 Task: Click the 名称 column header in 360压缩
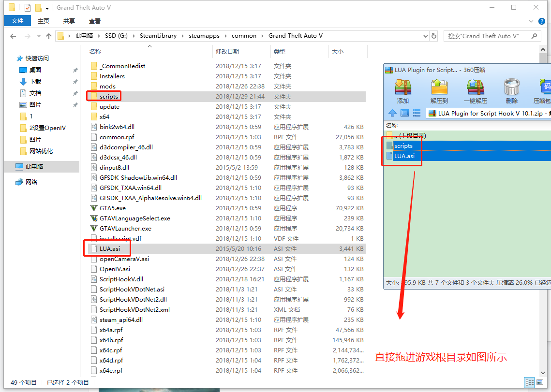(392, 125)
